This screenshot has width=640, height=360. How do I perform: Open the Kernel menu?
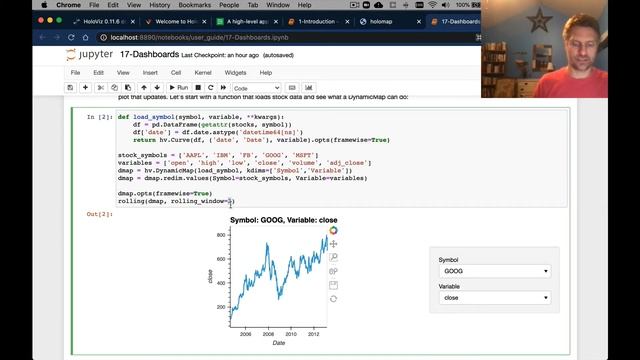coord(203,73)
